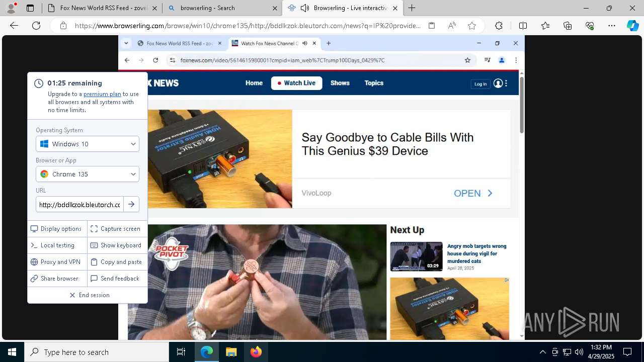View site information lock icon
Viewport: 644px width, 362px height.
click(x=63, y=26)
